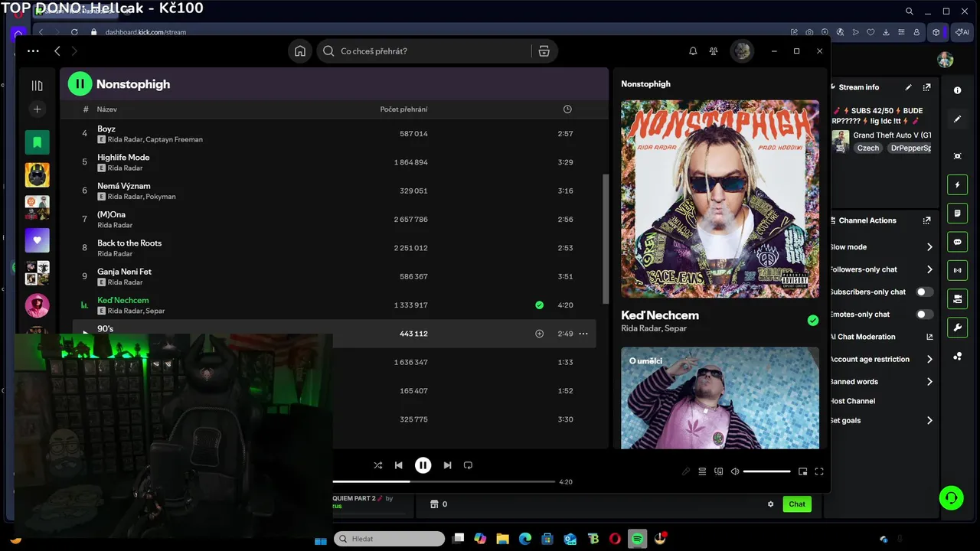Open Spotify profile avatar menu
The height and width of the screenshot is (551, 980).
click(x=742, y=51)
